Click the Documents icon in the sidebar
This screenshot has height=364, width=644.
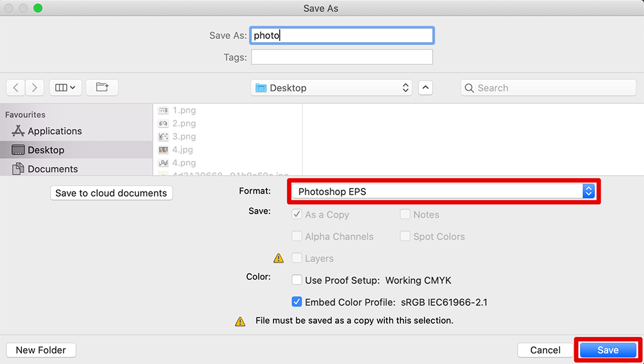19,169
